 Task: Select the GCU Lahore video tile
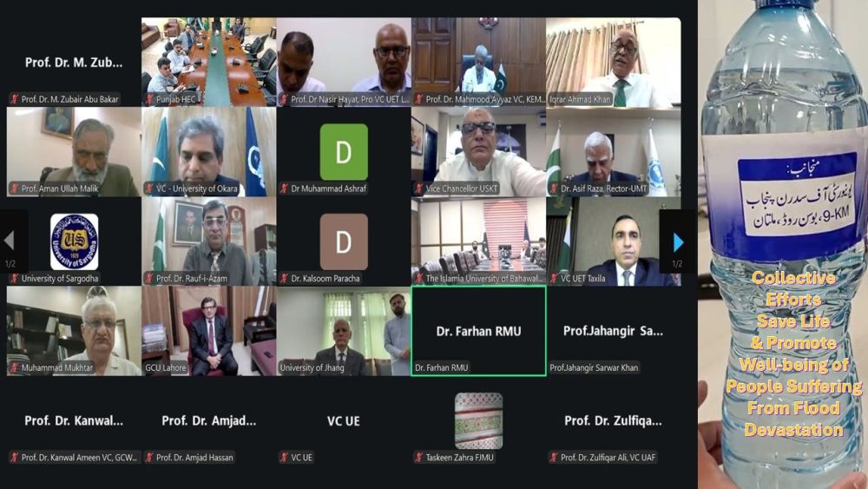point(208,331)
